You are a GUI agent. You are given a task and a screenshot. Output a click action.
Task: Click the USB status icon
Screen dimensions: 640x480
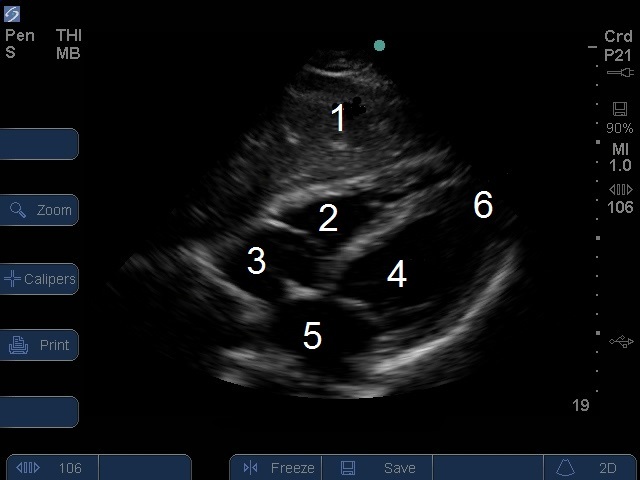[621, 342]
